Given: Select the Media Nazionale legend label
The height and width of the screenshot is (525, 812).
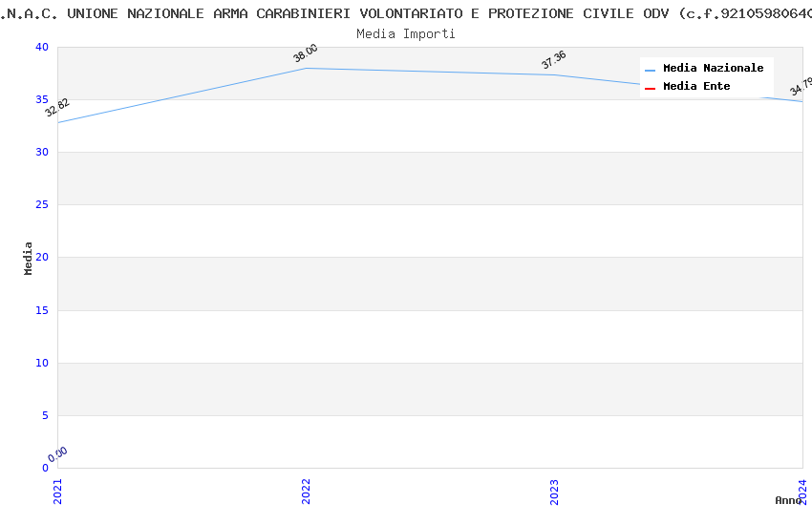Looking at the screenshot, I should 713,69.
